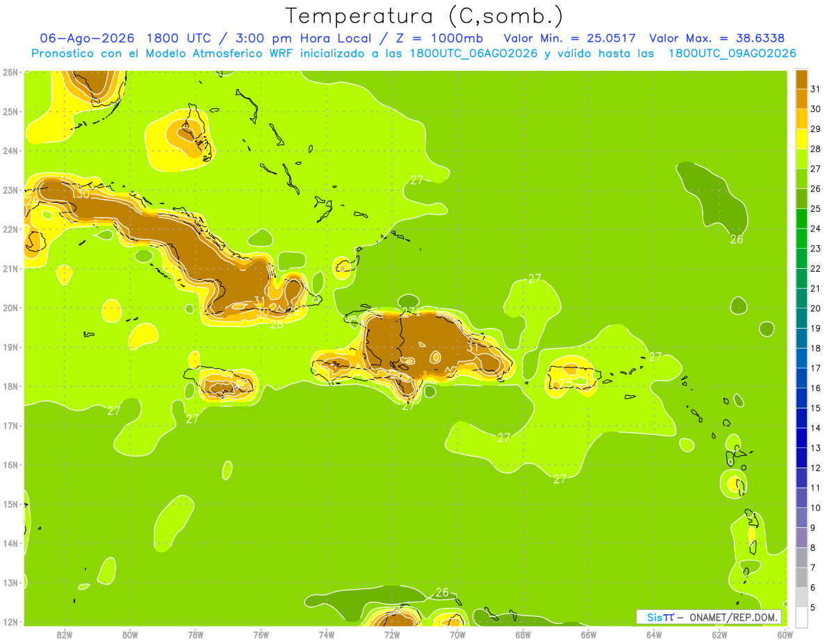The width and height of the screenshot is (834, 644).
Task: Click the 70W longitude label
Action: click(457, 634)
